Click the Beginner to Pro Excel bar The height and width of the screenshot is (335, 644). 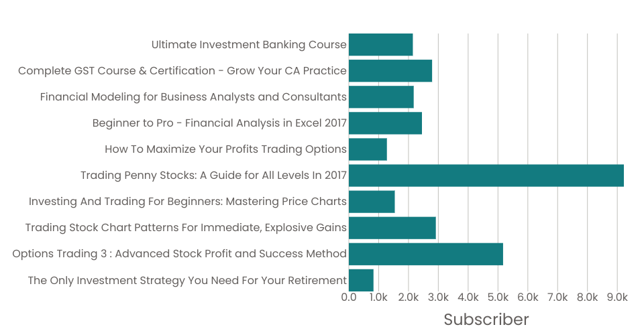tap(385, 123)
